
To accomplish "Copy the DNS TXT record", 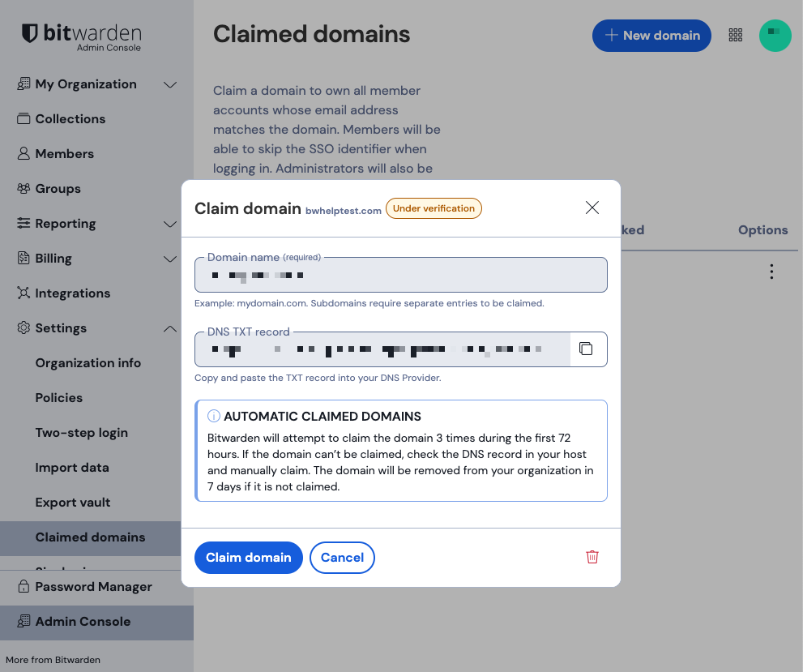I will [x=587, y=349].
